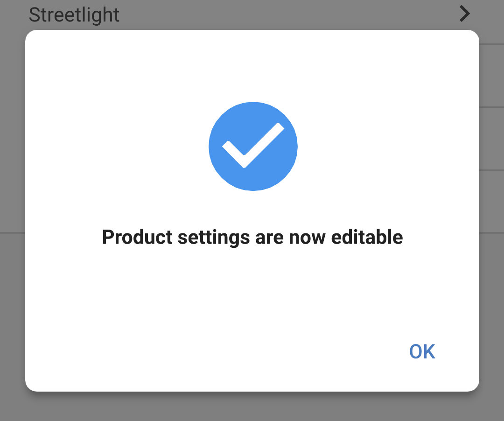504x421 pixels.
Task: Open Streetlight details with the right arrow
Action: pyautogui.click(x=464, y=14)
